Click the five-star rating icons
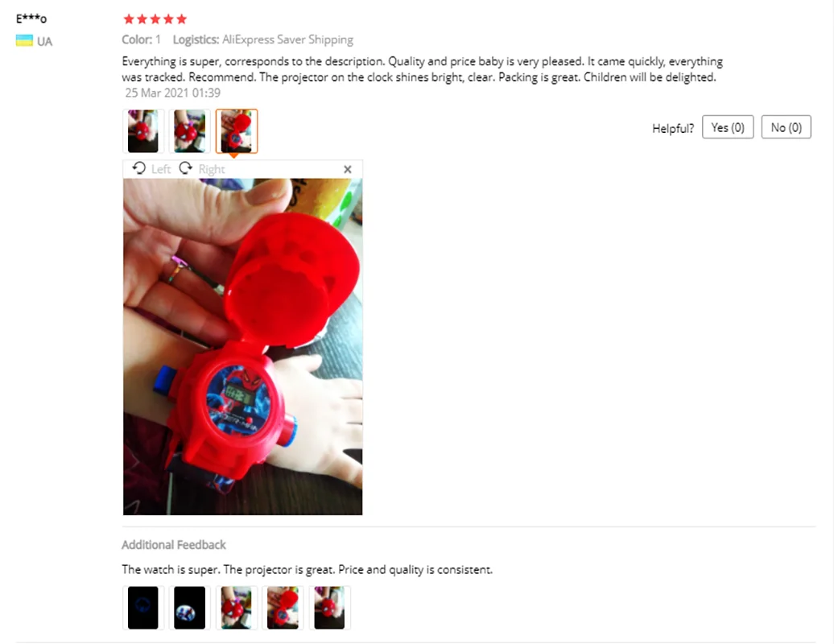Screen dimensions: 834x644 pyautogui.click(x=155, y=19)
